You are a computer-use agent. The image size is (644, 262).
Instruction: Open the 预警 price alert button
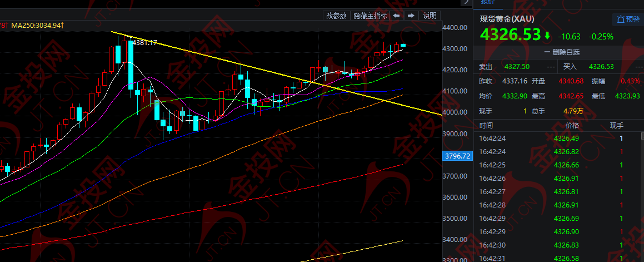tap(628, 19)
